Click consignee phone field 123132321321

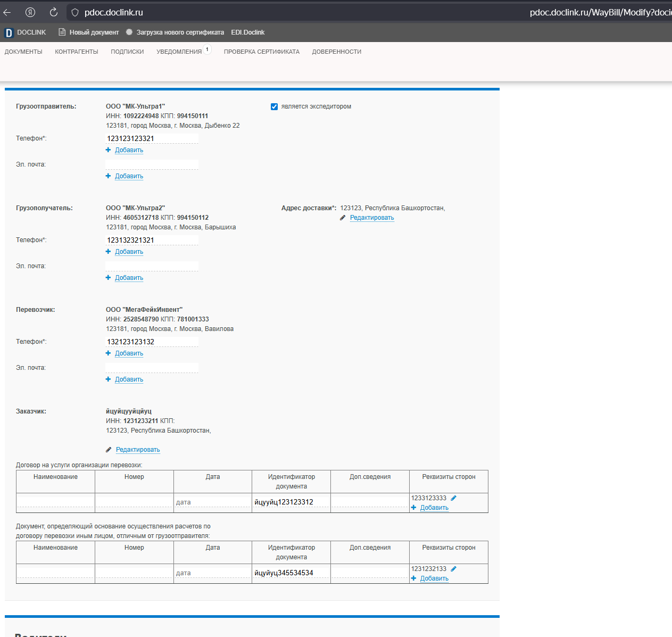152,240
